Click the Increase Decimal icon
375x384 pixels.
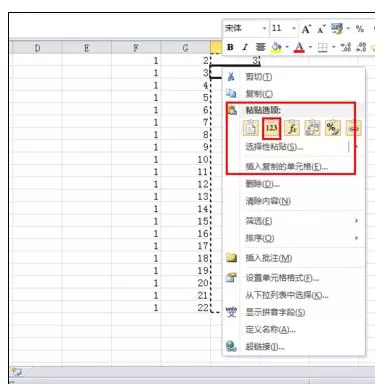346,47
